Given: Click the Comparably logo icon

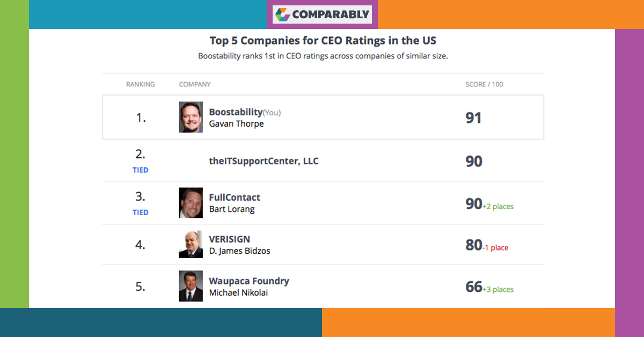Looking at the screenshot, I should (282, 14).
